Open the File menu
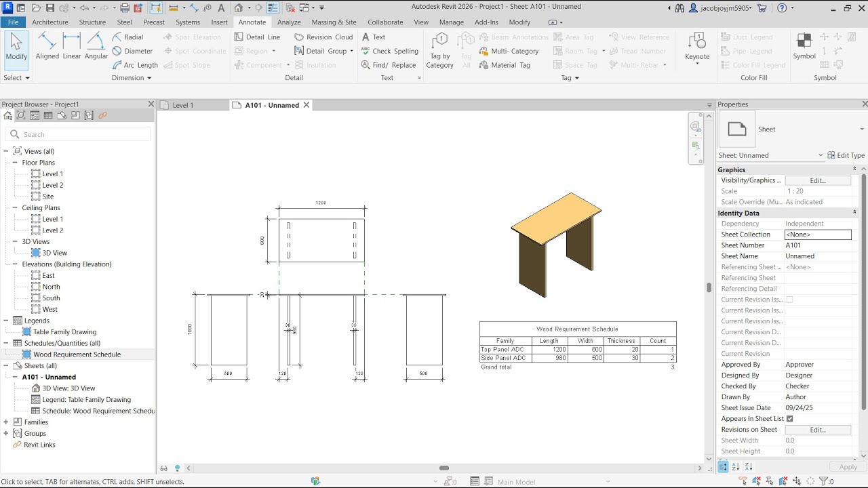Image resolution: width=868 pixels, height=488 pixels. [x=13, y=22]
